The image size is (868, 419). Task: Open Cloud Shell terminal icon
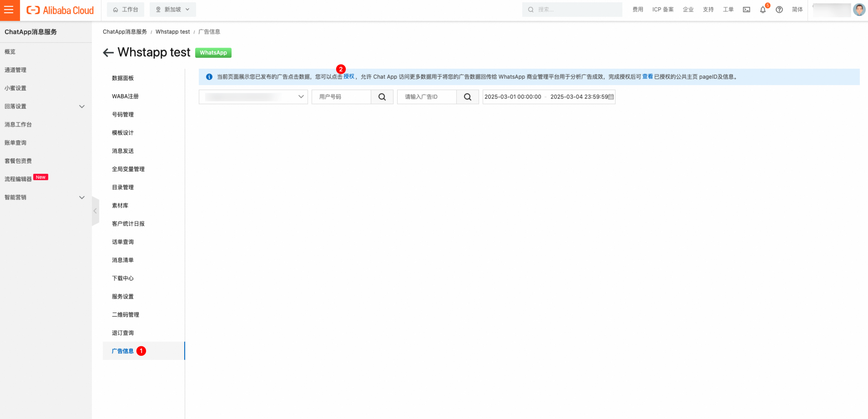click(x=747, y=10)
